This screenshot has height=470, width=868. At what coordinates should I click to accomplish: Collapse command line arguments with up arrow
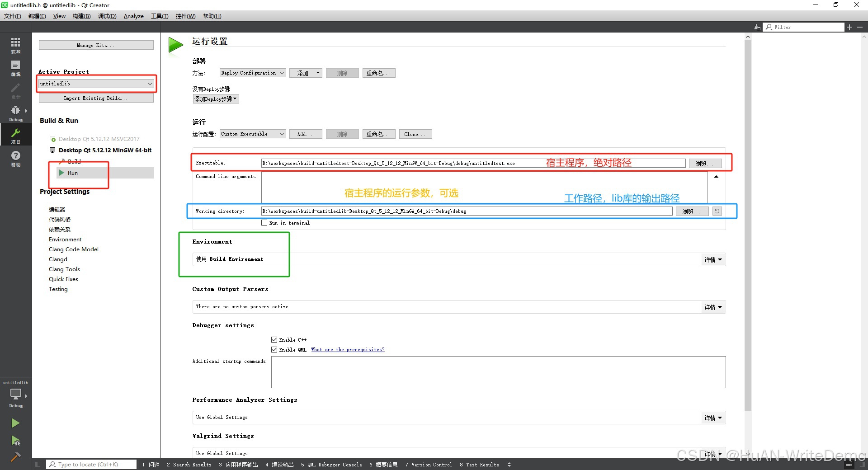coord(716,177)
